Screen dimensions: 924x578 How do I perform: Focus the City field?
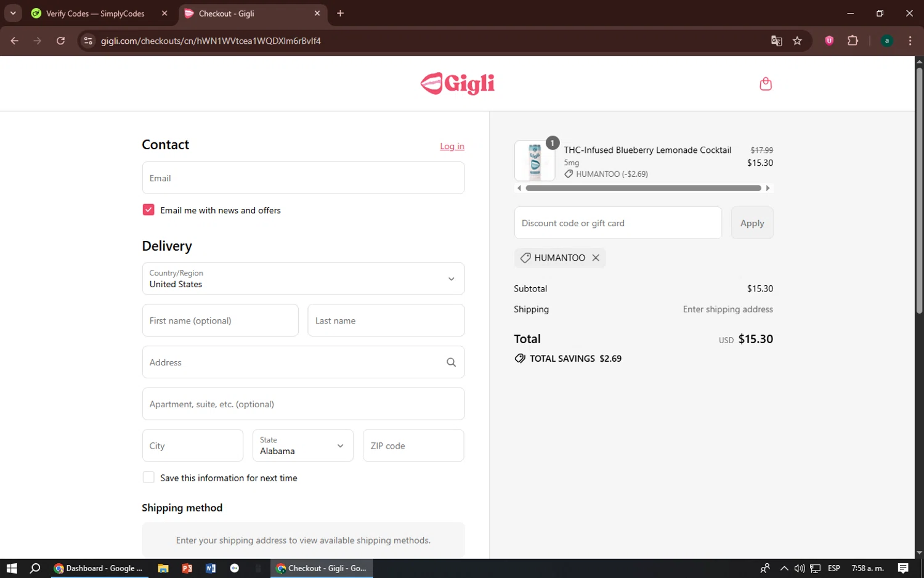pyautogui.click(x=193, y=446)
